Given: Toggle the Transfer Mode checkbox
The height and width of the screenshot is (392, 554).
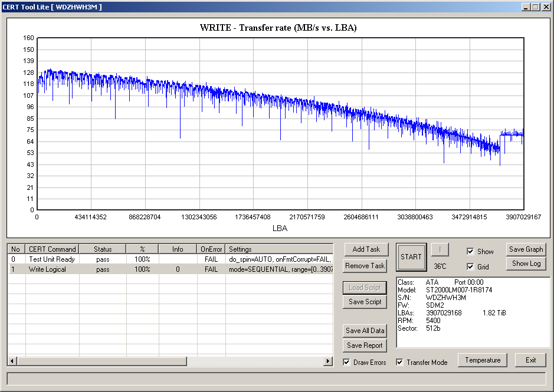Looking at the screenshot, I should click(x=399, y=362).
